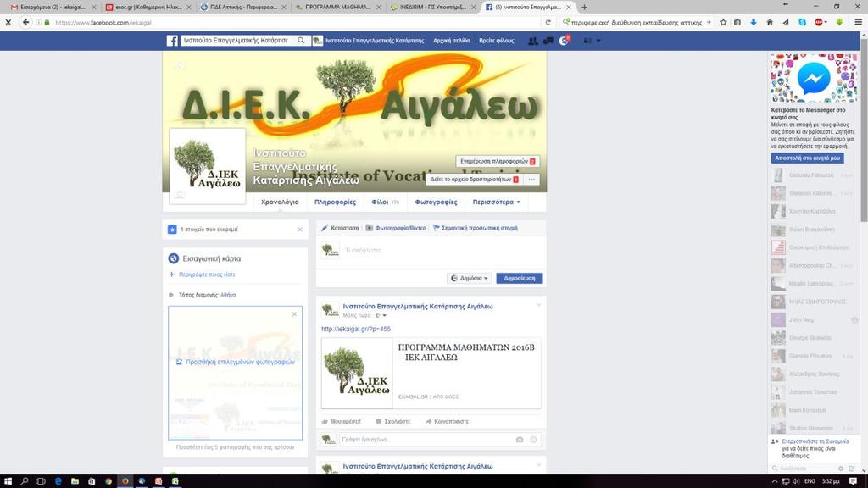Image resolution: width=868 pixels, height=488 pixels.
Task: Click Σχολιάστε on the first post
Action: (393, 422)
